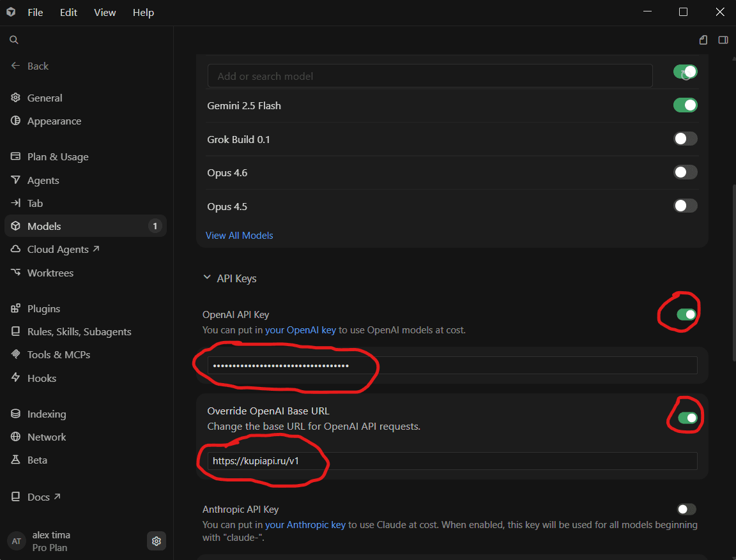Open the File menu
The width and height of the screenshot is (736, 560).
35,13
